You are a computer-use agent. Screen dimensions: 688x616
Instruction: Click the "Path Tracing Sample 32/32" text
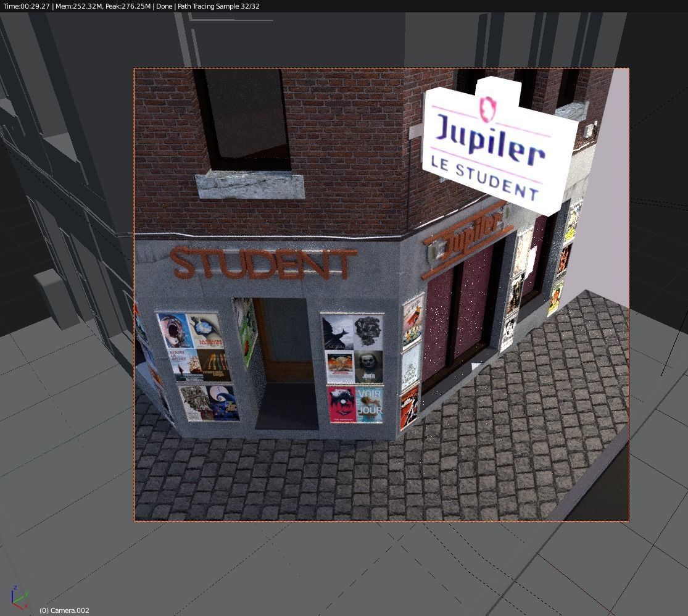tap(218, 6)
